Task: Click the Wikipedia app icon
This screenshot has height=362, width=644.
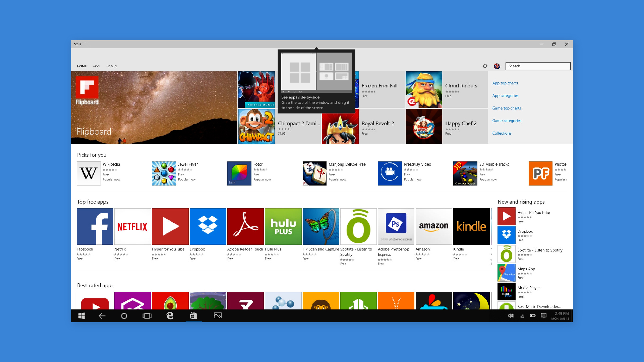Action: [89, 173]
